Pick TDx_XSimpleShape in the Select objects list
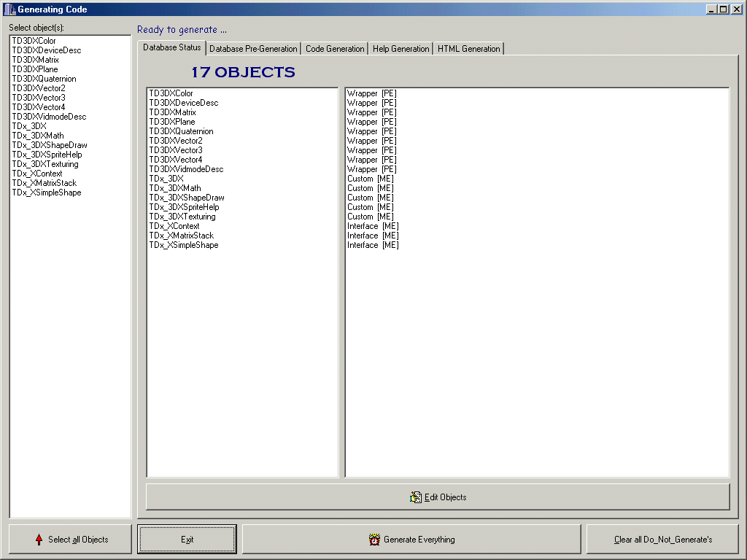This screenshot has height=560, width=747. [46, 192]
